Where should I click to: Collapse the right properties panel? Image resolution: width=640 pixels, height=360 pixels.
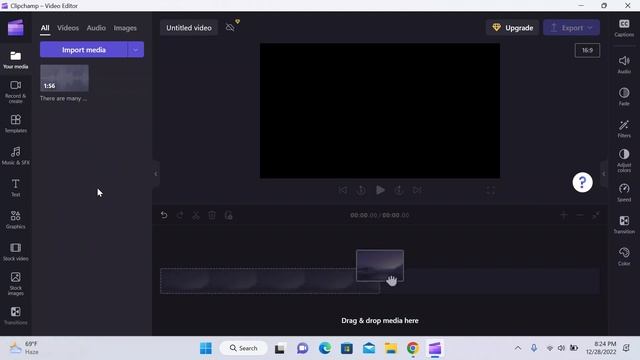coord(604,174)
